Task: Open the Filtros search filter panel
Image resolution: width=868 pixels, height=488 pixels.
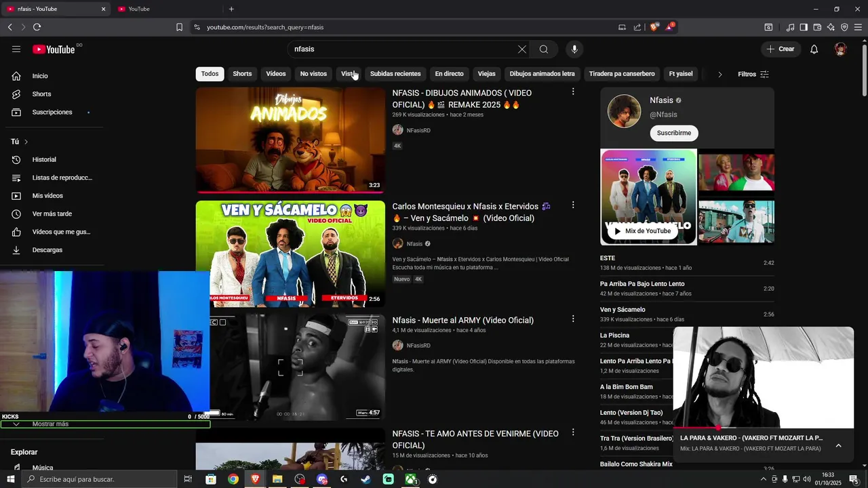Action: click(753, 74)
